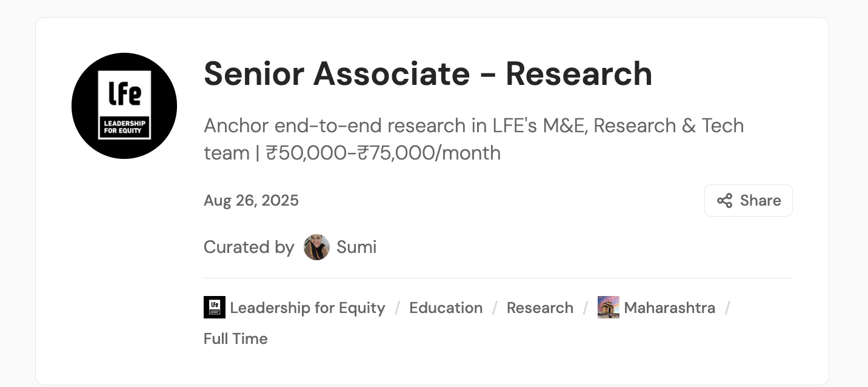Click the slash separator after Leadership for Equity
Screen dimensions: 868x387
tap(397, 308)
